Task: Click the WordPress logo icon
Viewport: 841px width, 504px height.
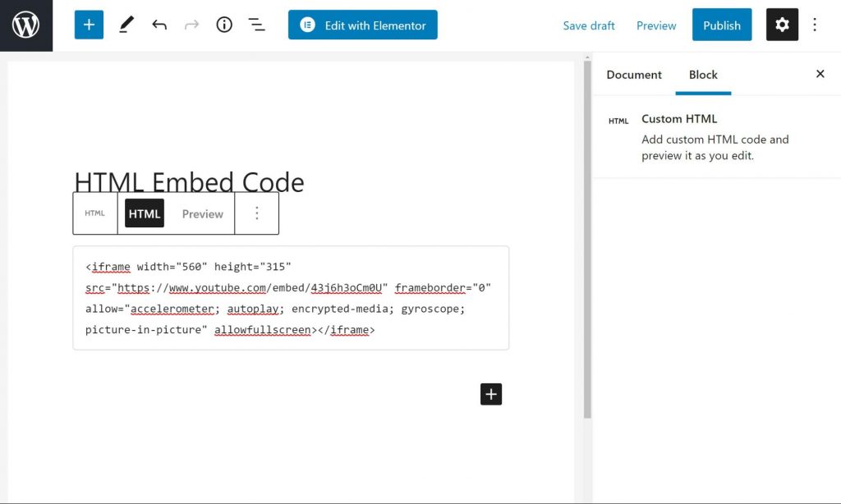Action: tap(26, 25)
